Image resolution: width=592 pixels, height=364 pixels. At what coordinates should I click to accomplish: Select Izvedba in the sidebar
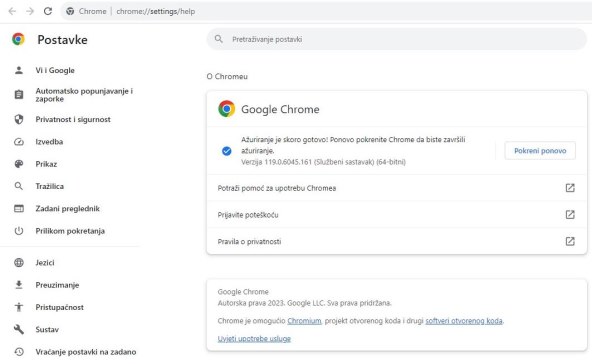coord(49,142)
